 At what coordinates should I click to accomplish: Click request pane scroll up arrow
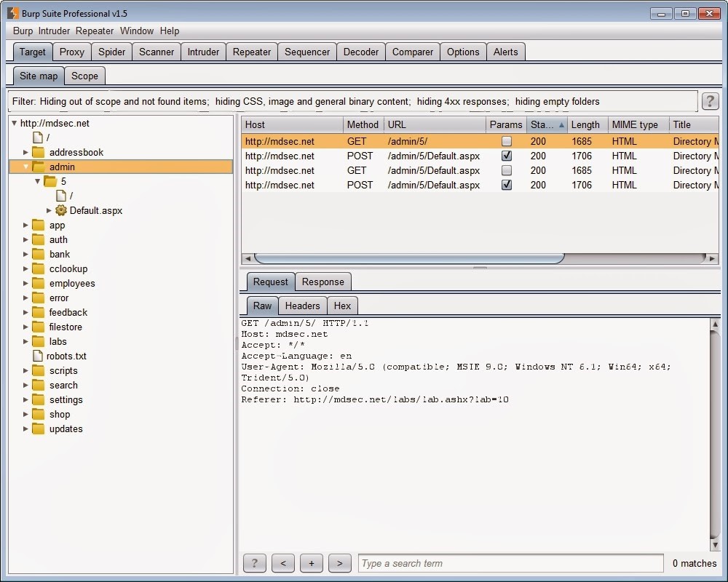tap(715, 324)
